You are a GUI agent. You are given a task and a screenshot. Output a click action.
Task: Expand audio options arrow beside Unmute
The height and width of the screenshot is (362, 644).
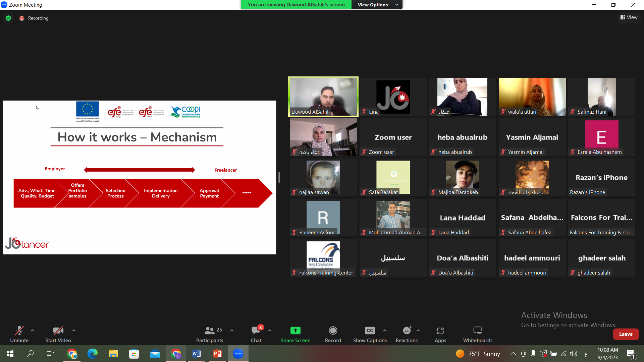point(33,330)
